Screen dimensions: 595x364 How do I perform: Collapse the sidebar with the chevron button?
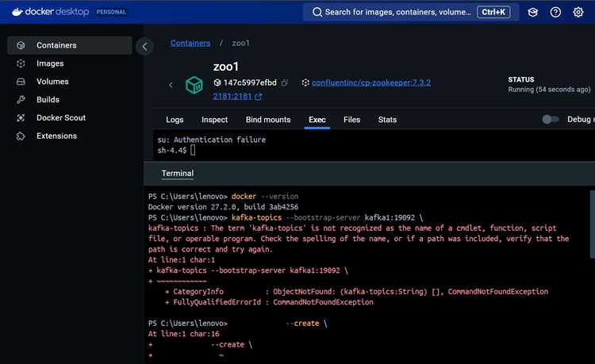(x=144, y=47)
